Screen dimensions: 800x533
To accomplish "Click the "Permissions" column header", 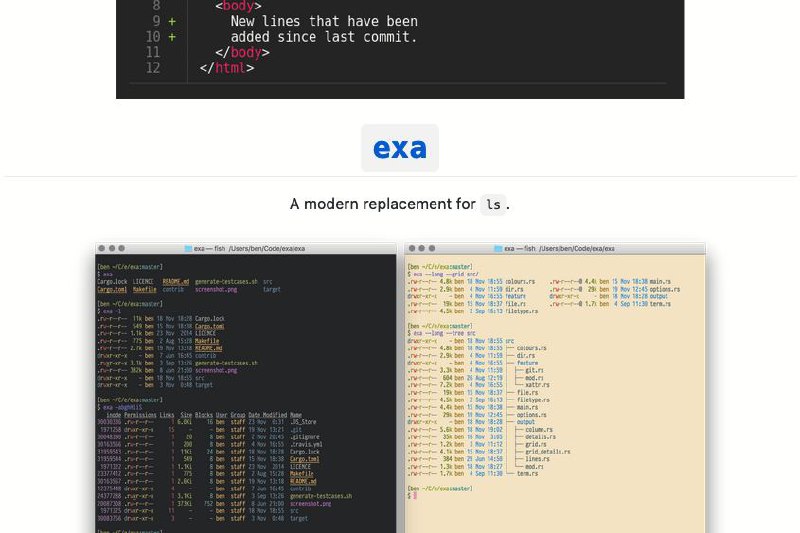I will (x=140, y=415).
